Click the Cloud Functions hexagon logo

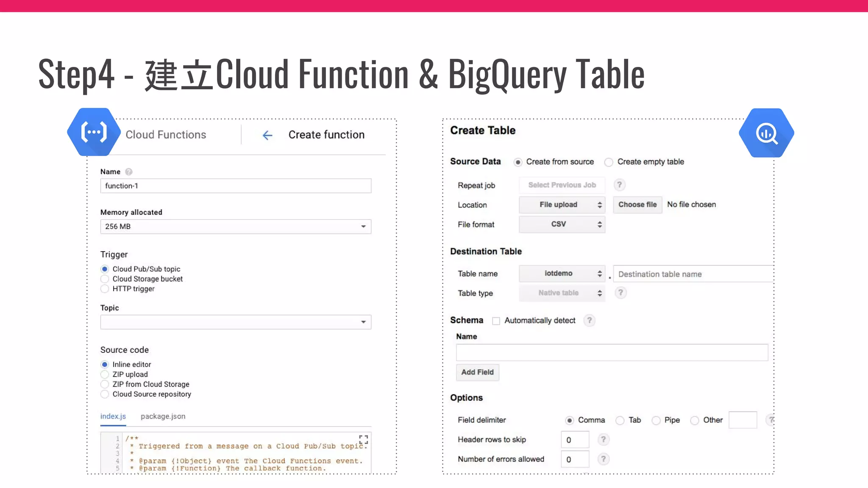click(x=94, y=132)
